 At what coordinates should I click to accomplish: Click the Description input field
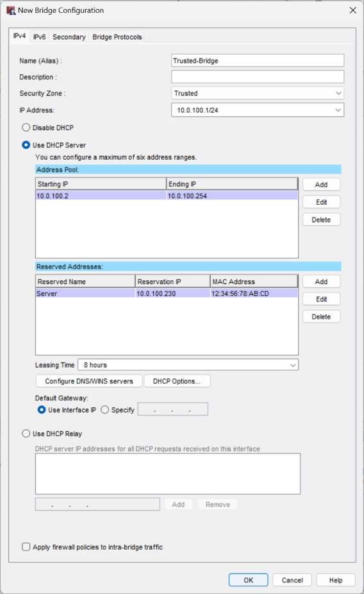click(x=258, y=76)
